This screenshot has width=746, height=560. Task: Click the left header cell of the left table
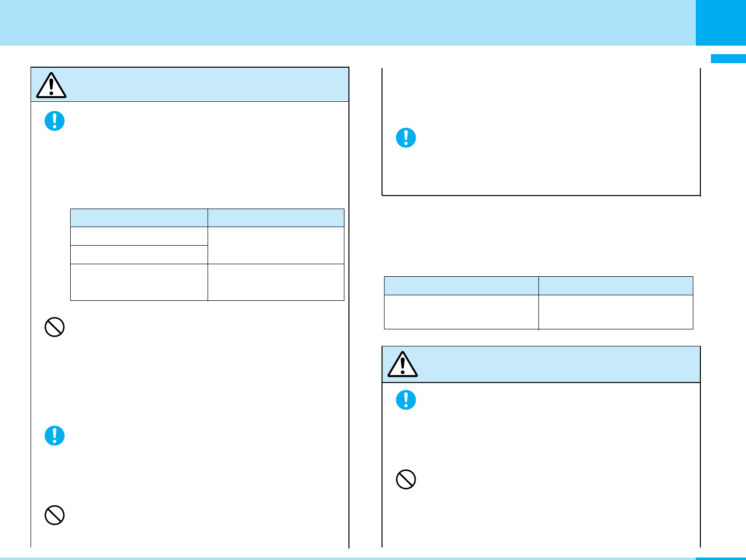(x=139, y=218)
